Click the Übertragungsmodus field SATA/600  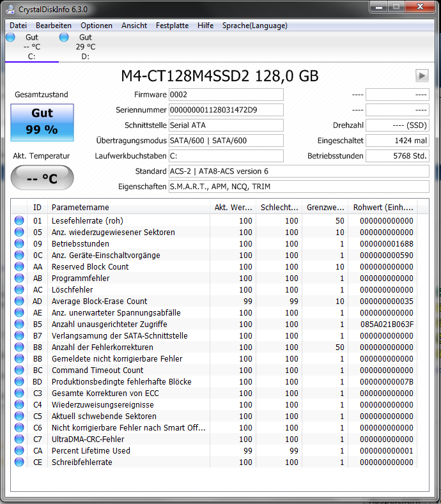coord(226,141)
